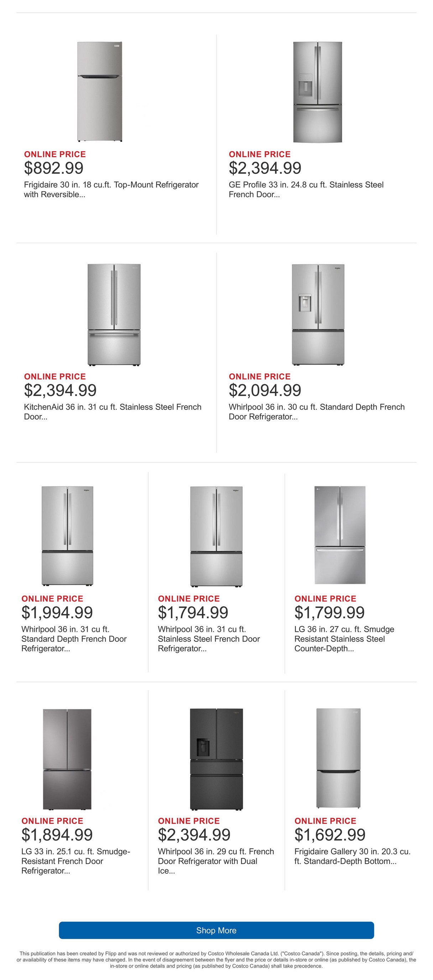
Task: Open KitchenAid 36 in. 31 cu ft. product link
Action: pyautogui.click(x=113, y=412)
